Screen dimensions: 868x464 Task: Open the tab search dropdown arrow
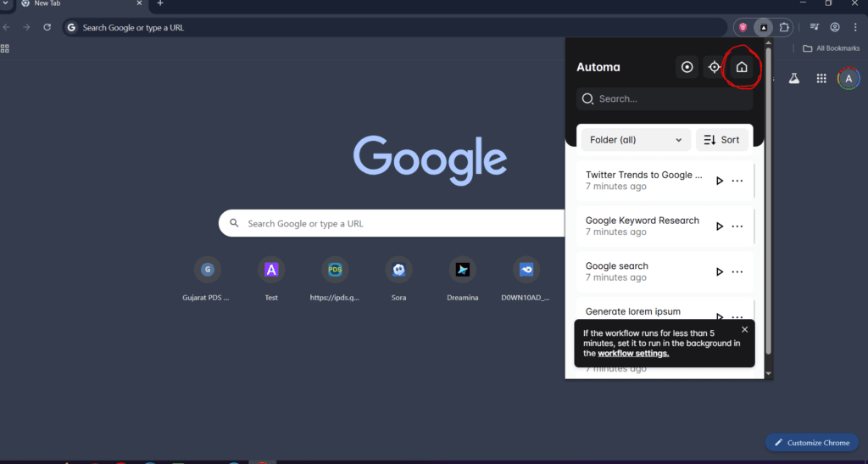[x=6, y=4]
